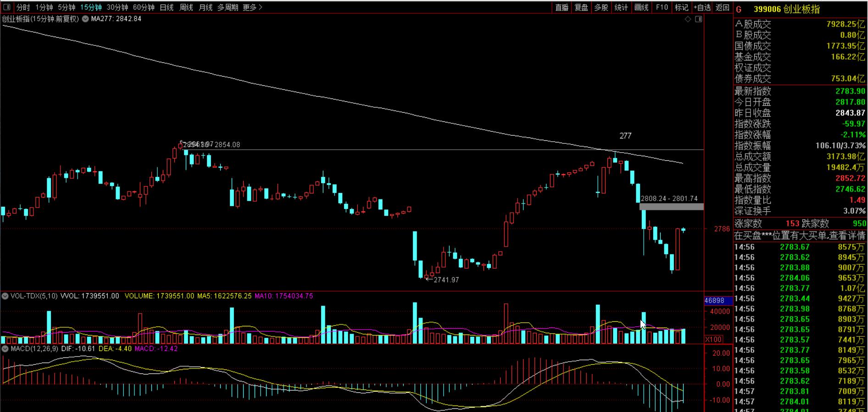Click the 总成交量 value 19482.4万

pyautogui.click(x=846, y=167)
